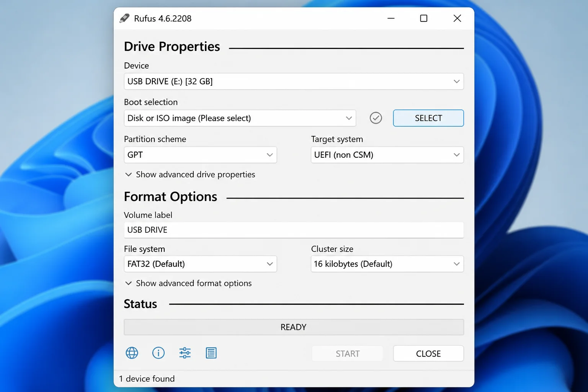Screen dimensions: 588x392
Task: Open the Cluster size dropdown
Action: 387,264
